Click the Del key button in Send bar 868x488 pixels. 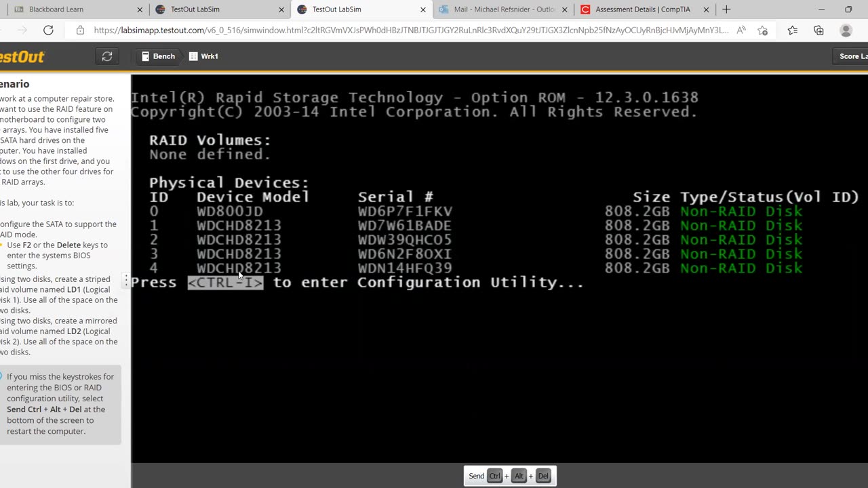(543, 476)
